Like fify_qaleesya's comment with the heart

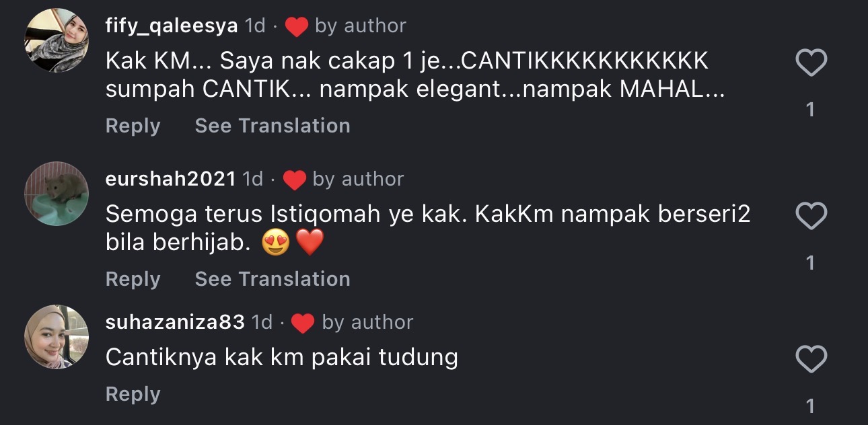pos(811,64)
